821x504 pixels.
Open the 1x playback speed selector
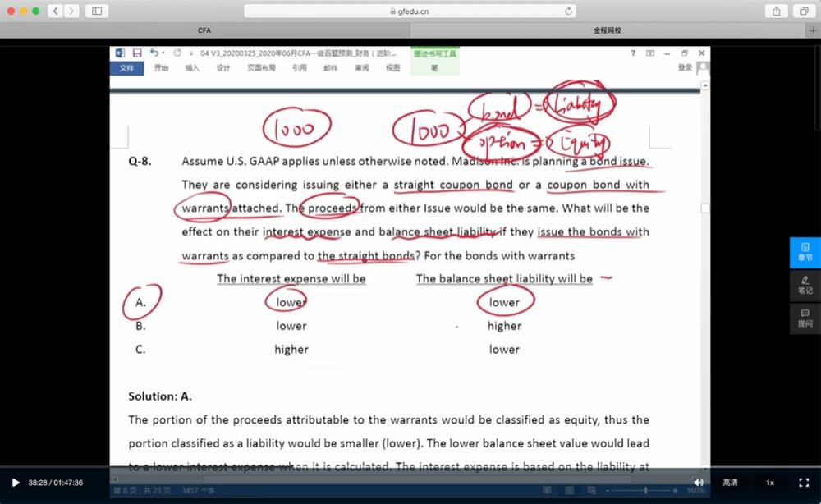point(770,483)
